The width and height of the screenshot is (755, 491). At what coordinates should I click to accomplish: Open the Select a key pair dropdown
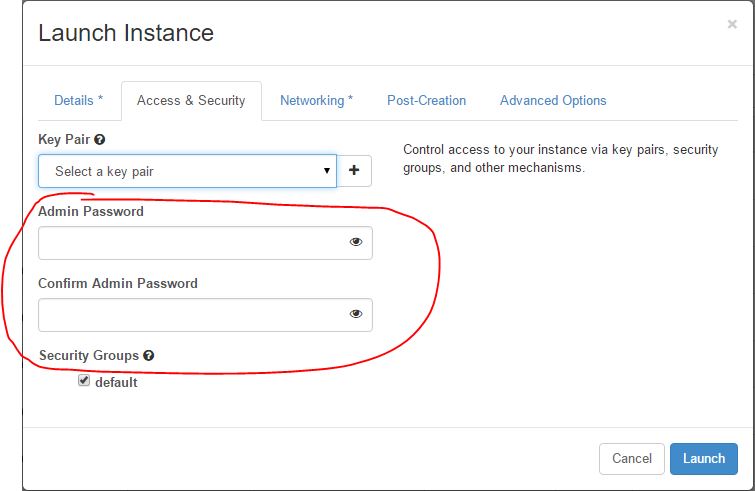pyautogui.click(x=187, y=171)
